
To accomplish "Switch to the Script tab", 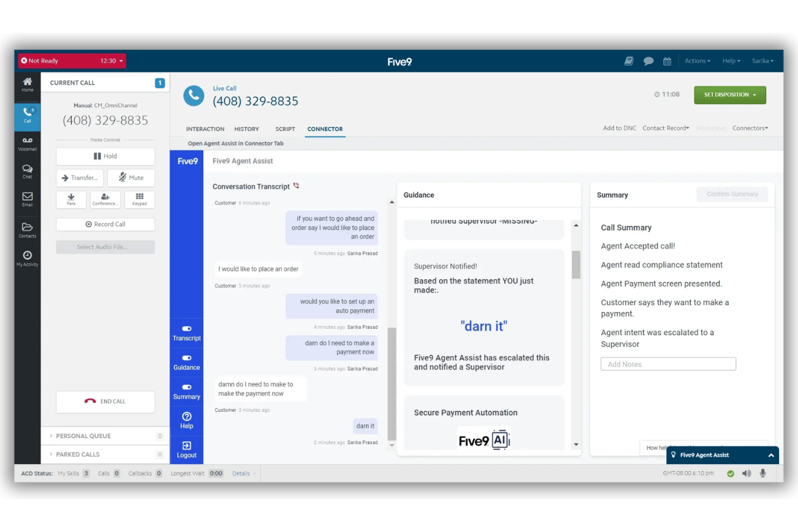I will click(x=285, y=129).
